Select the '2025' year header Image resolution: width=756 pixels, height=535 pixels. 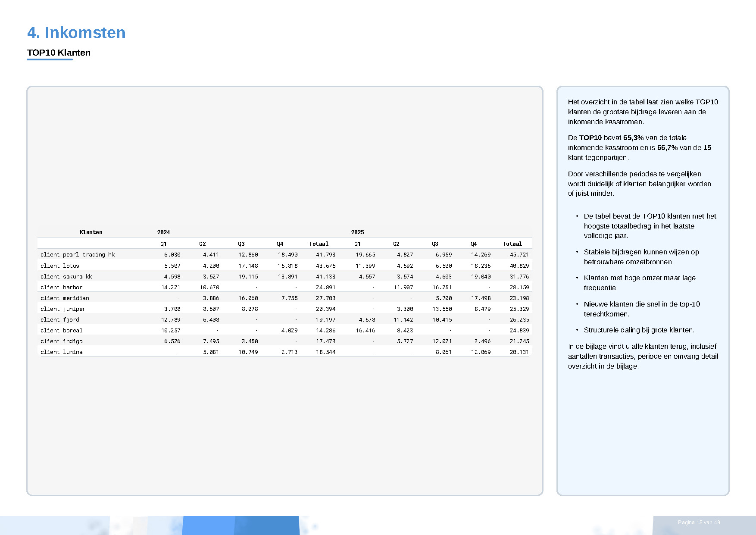click(357, 232)
